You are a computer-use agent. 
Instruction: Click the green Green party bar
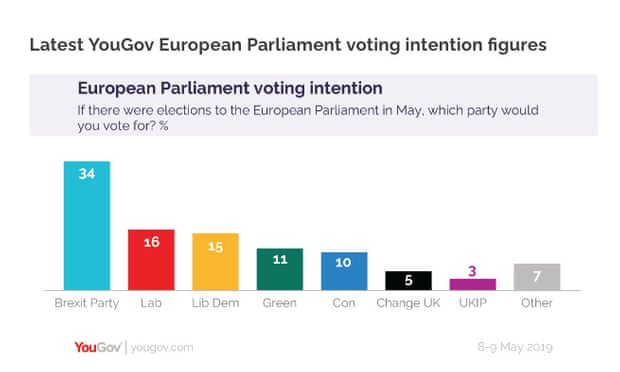click(280, 269)
